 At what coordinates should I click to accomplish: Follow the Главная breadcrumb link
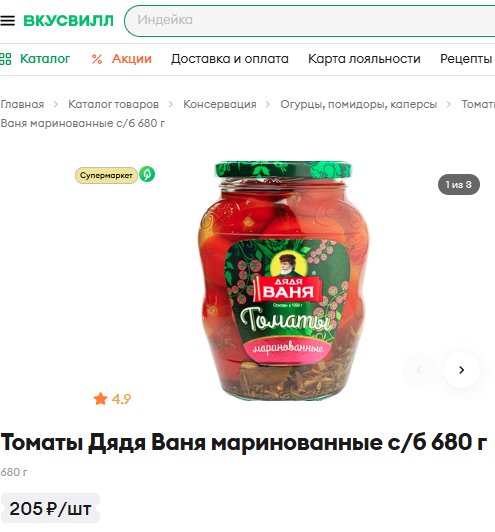point(22,104)
